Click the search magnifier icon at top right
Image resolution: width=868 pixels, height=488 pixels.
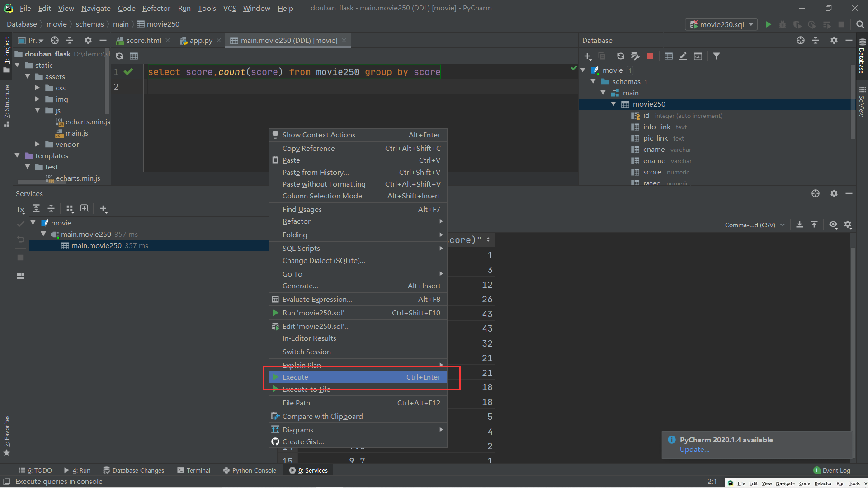[860, 24]
